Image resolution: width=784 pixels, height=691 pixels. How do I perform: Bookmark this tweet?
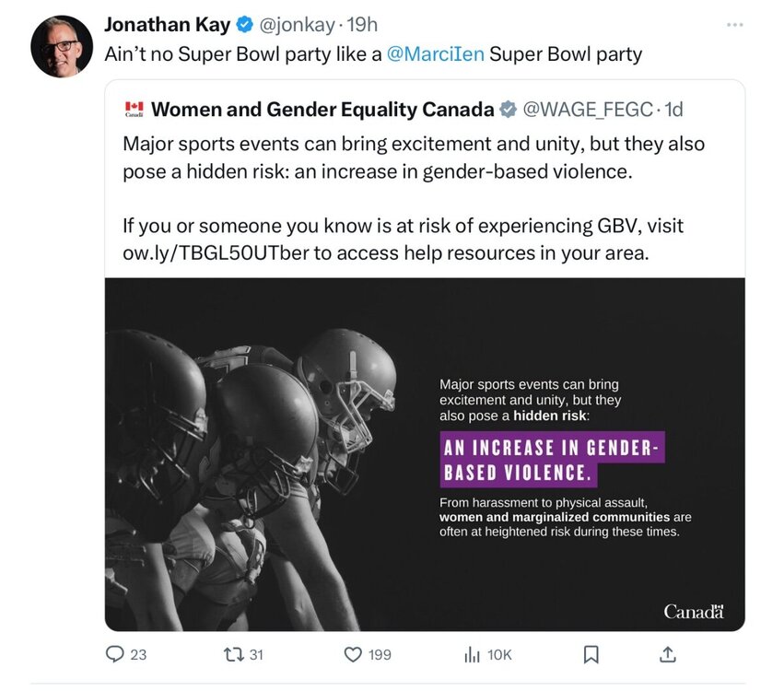[x=591, y=654]
